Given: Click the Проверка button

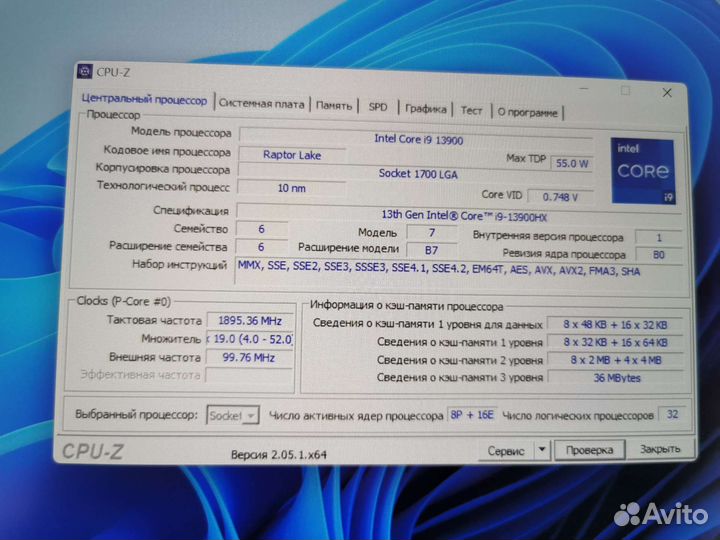Looking at the screenshot, I should (590, 450).
